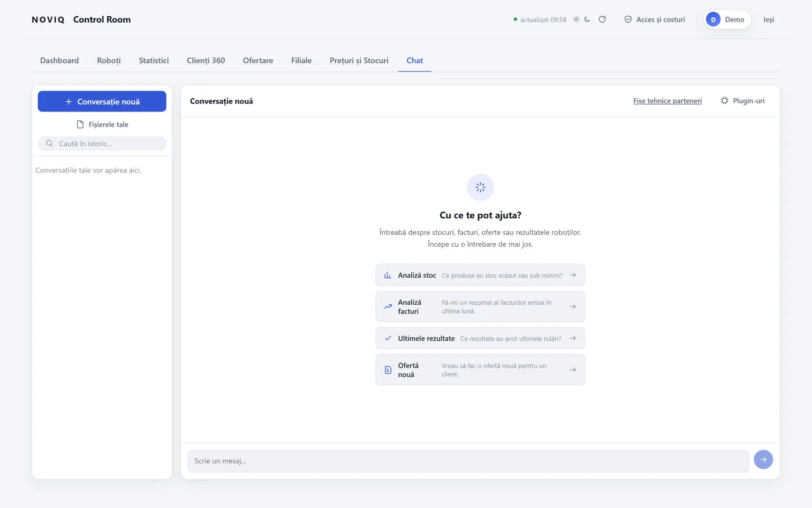This screenshot has width=812, height=508.
Task: Click the shield icon beside Acces și costuri
Action: coord(628,19)
